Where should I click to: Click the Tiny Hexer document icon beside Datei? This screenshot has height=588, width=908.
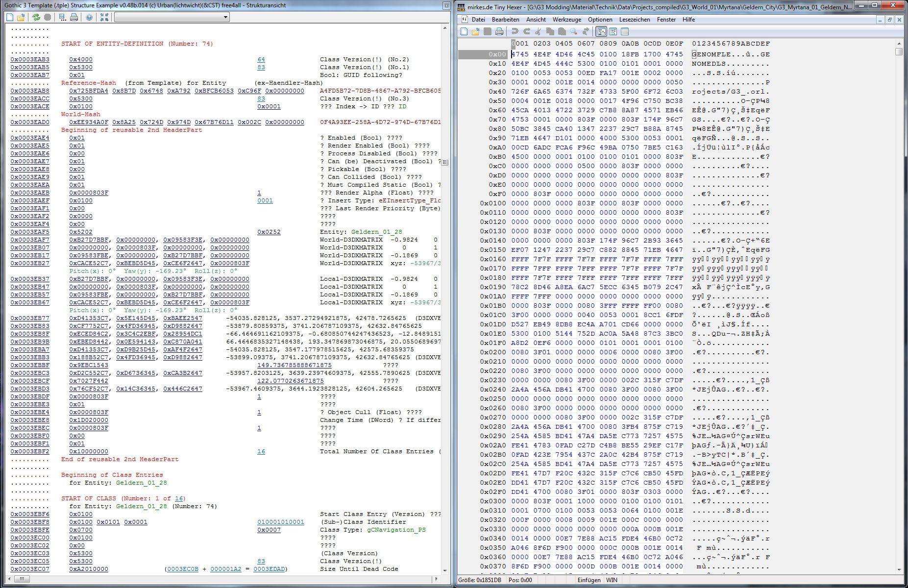tap(464, 20)
